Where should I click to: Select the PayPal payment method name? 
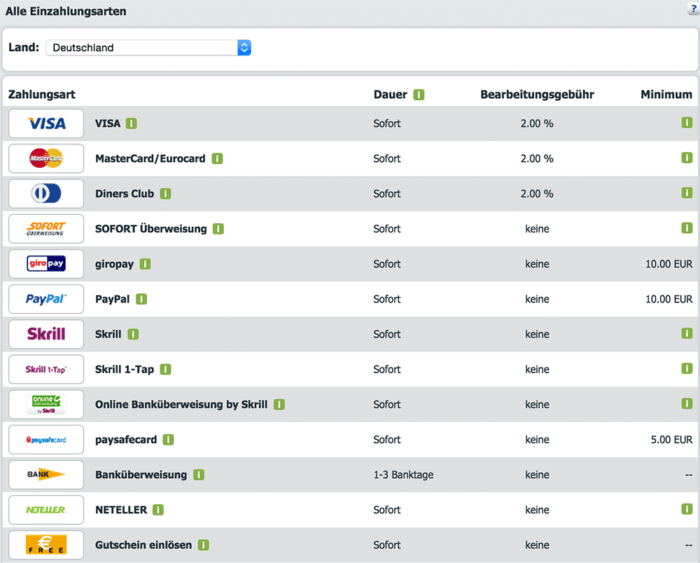(112, 299)
